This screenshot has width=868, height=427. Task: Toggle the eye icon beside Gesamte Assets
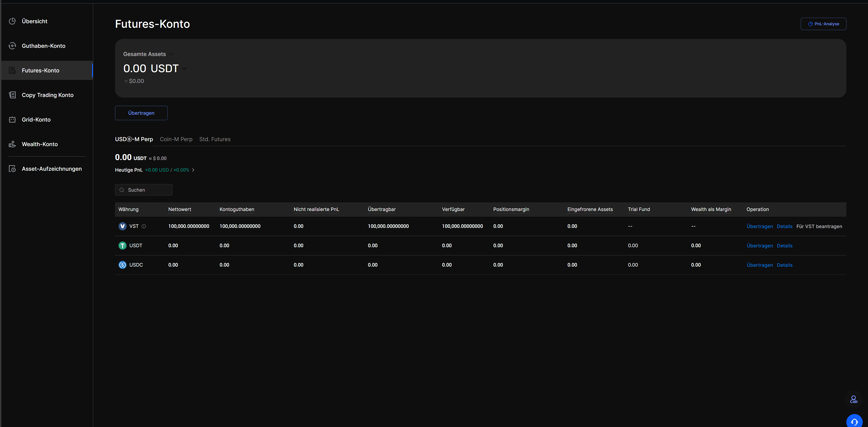pyautogui.click(x=172, y=54)
